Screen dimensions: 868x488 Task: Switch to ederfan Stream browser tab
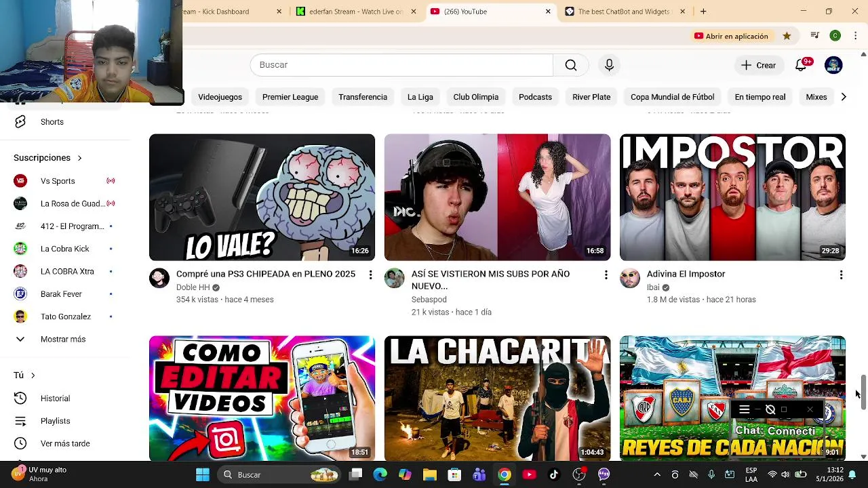point(355,12)
